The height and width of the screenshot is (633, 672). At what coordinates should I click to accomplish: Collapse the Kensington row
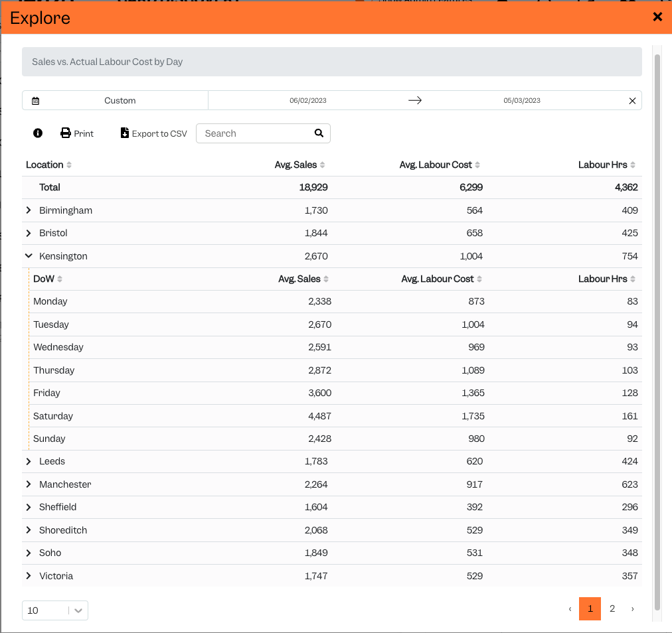coord(29,256)
